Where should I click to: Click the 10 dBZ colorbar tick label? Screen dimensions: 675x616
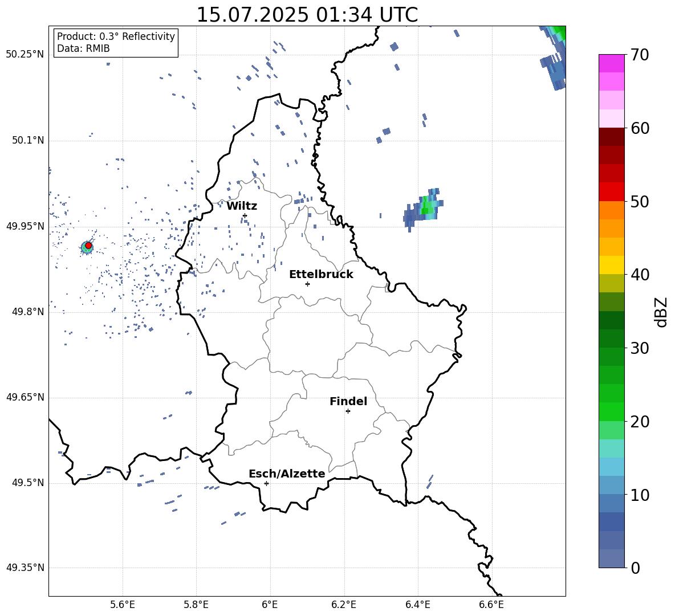(640, 495)
